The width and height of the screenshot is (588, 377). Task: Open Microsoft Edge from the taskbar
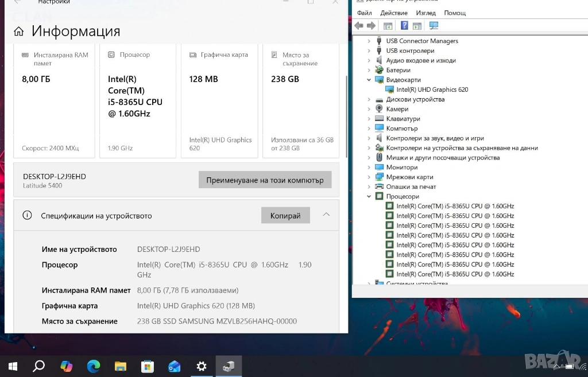pyautogui.click(x=93, y=366)
